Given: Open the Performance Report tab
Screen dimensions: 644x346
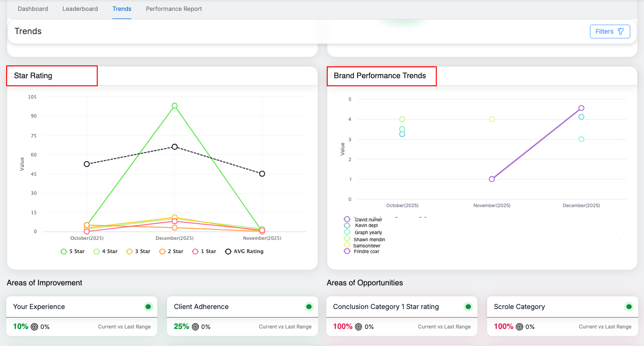Looking at the screenshot, I should coord(174,9).
